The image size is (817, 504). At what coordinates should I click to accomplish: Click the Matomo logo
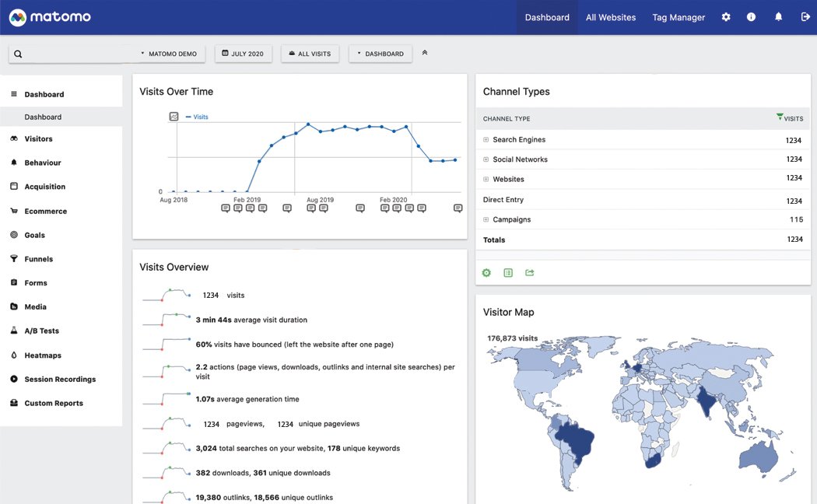coord(50,17)
